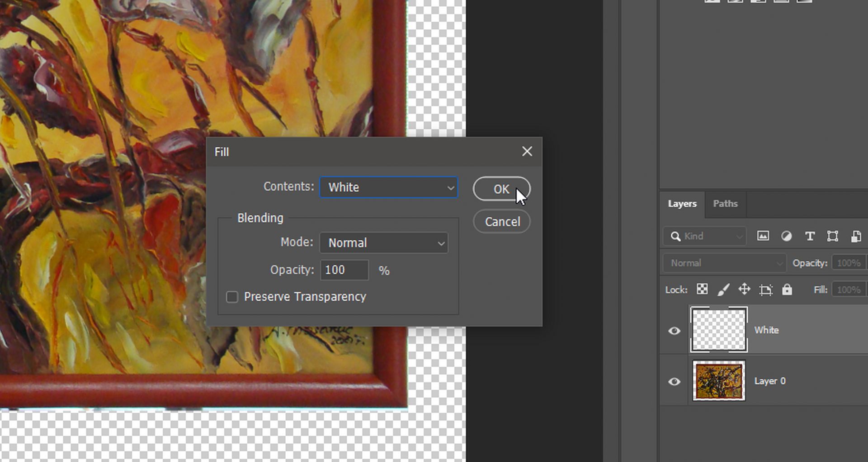Viewport: 868px width, 462px height.
Task: Click the Opacity field showing 100
Action: [x=344, y=270]
